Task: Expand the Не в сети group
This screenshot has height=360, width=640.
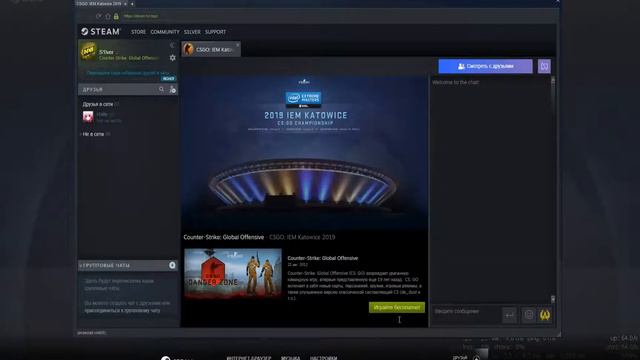Action: (93, 134)
